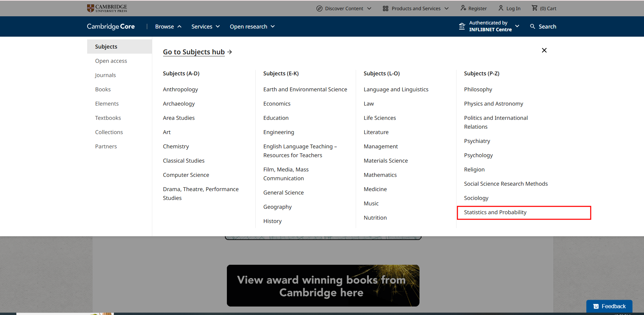Click the award winning books banner

[323, 286]
